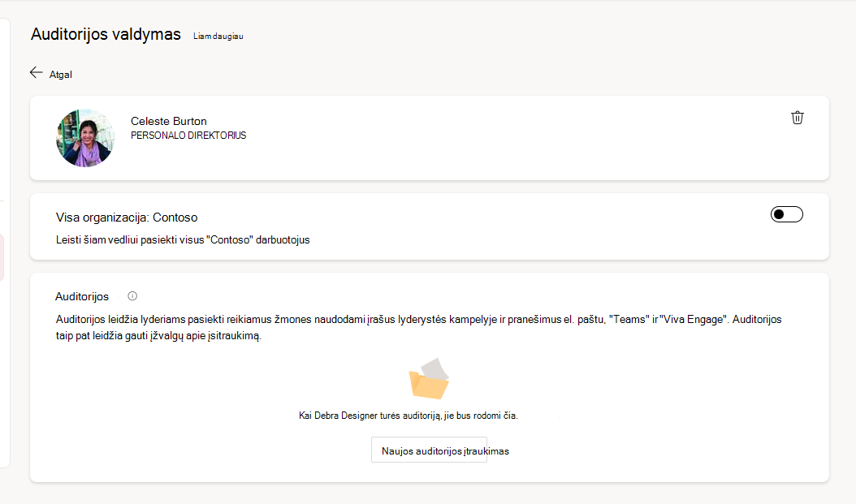Click the Leisti šiam vedliui pasiekti description

(x=183, y=240)
